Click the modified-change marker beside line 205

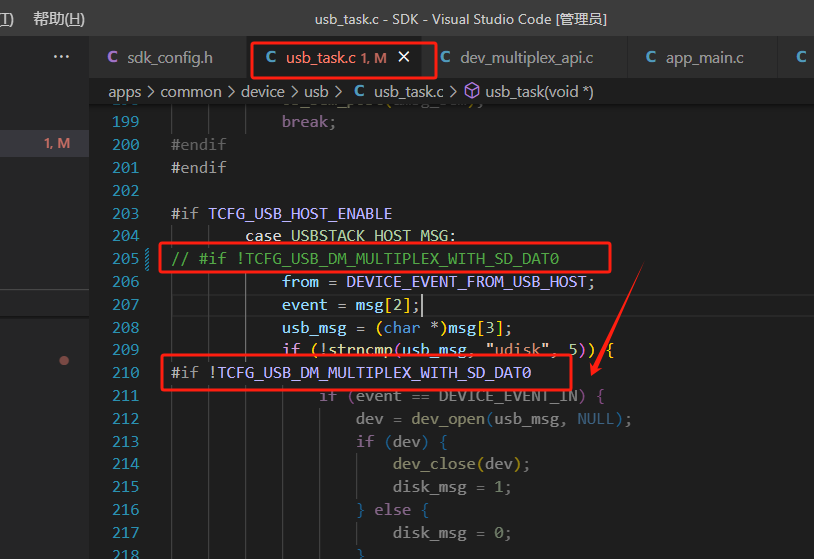point(147,259)
